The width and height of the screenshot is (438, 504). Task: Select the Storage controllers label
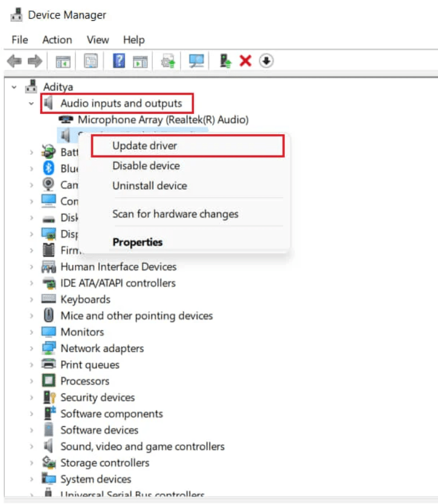click(105, 463)
